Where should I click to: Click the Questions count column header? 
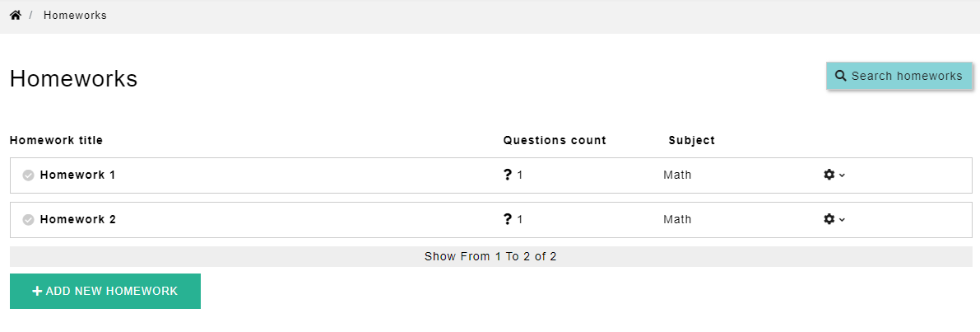(555, 140)
